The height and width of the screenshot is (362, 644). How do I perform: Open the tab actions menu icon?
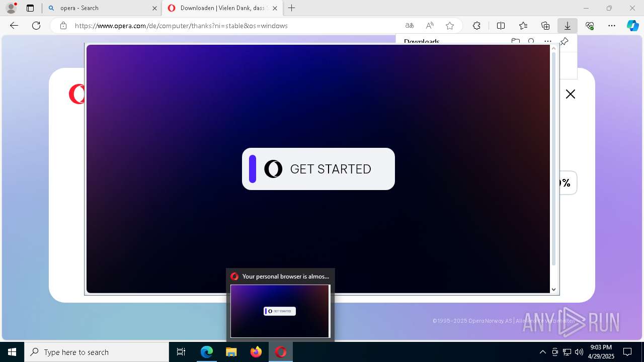30,8
